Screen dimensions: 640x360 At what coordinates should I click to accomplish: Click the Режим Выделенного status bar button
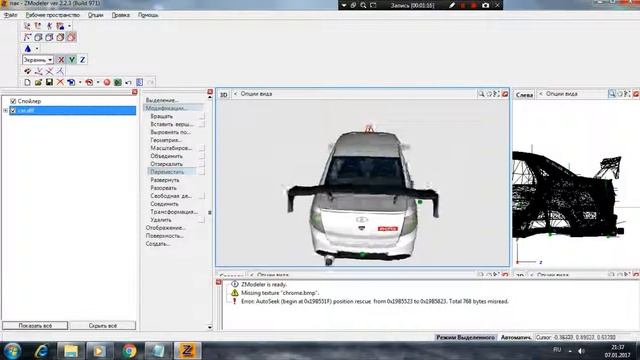[465, 338]
